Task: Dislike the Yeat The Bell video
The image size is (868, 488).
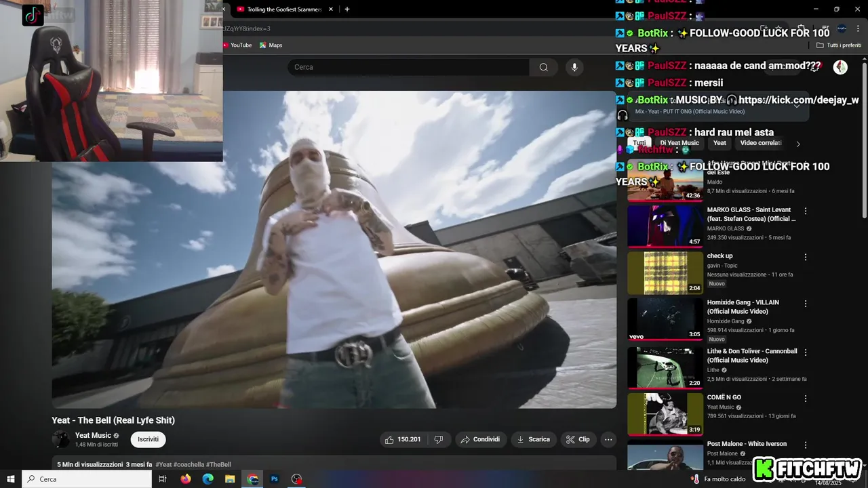Action: [439, 439]
